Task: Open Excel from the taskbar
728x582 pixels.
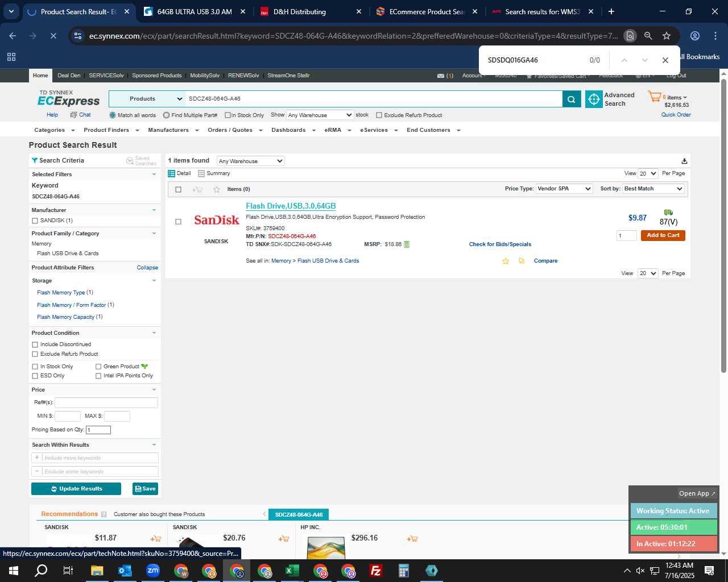Action: click(292, 571)
